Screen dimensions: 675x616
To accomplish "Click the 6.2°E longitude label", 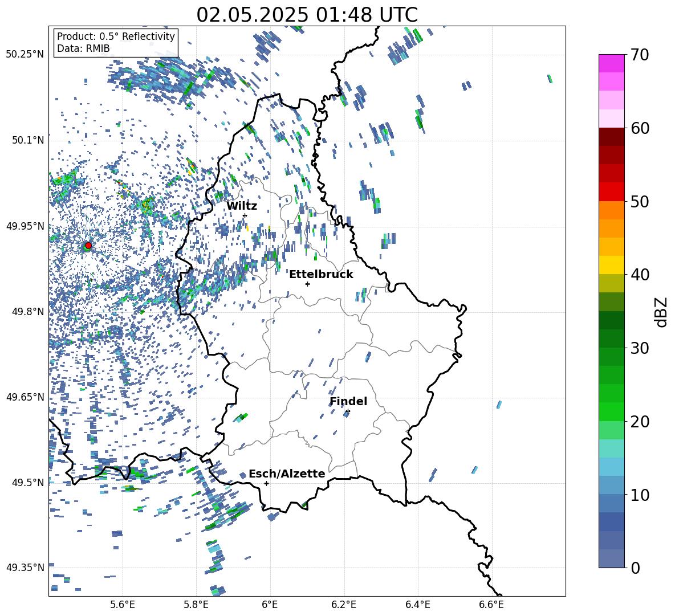I will (x=344, y=605).
